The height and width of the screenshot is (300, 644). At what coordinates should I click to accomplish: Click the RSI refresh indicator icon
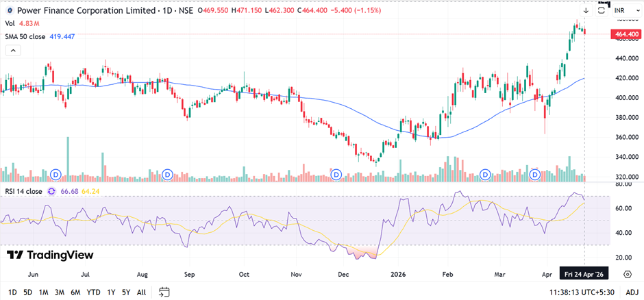[51, 192]
